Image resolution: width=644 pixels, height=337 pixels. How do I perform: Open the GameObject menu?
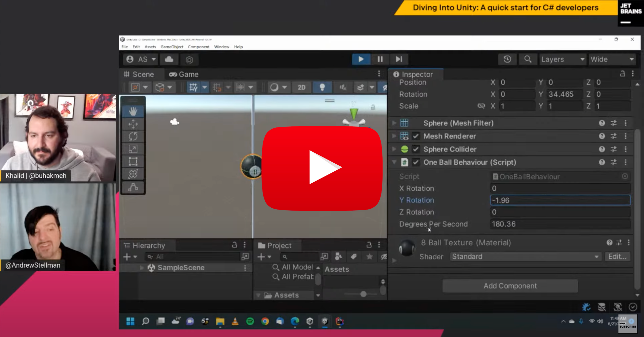(172, 47)
